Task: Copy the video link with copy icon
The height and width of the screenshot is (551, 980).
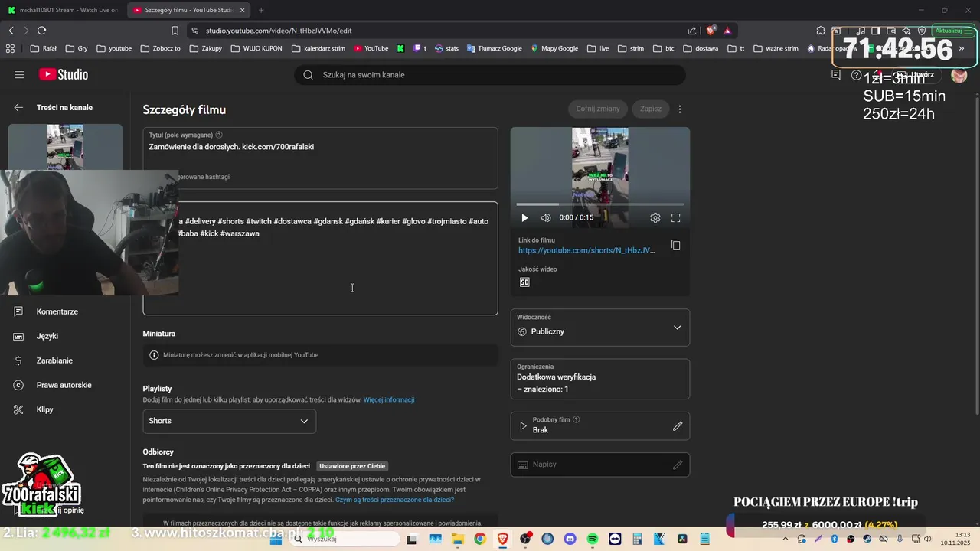Action: [676, 245]
